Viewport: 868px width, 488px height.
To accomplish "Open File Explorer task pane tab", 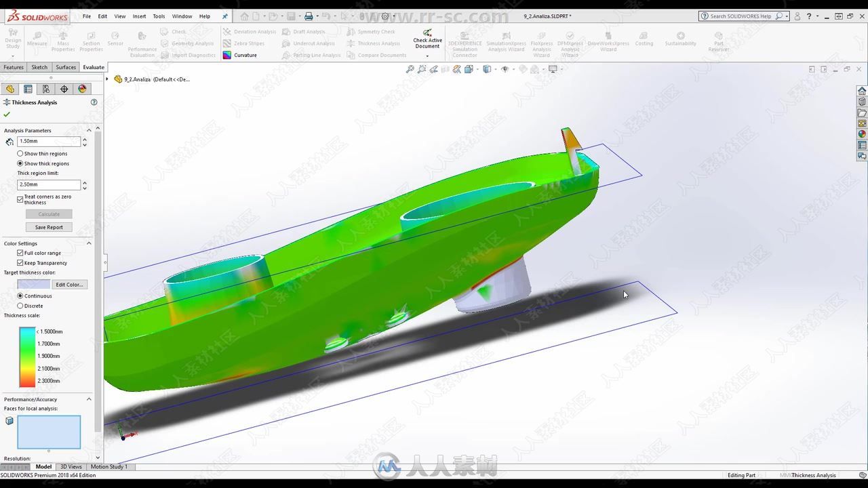I will click(862, 113).
